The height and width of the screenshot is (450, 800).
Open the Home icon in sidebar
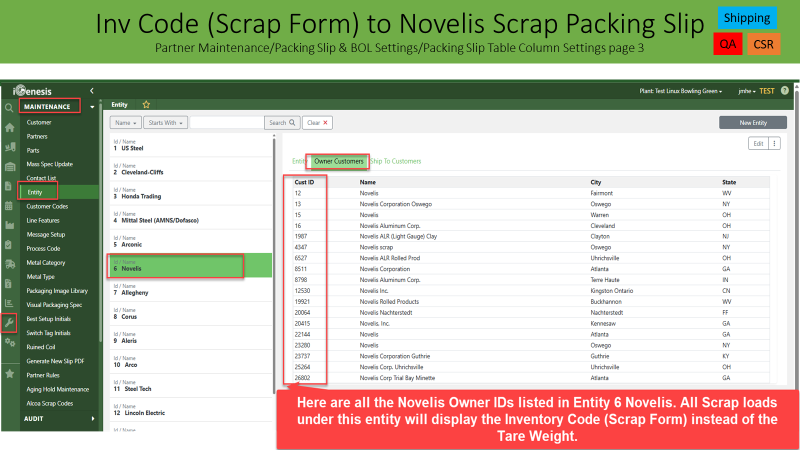[x=9, y=128]
